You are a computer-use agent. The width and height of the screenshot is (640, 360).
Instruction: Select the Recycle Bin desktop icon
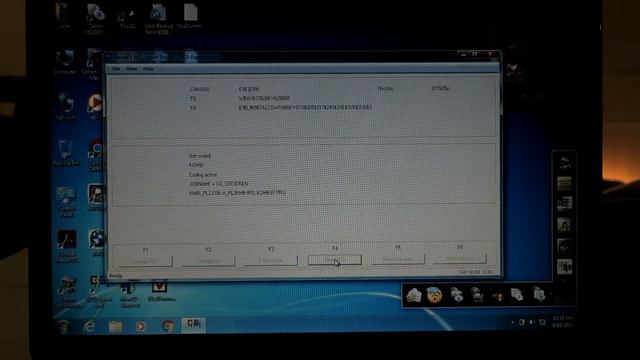tap(66, 153)
